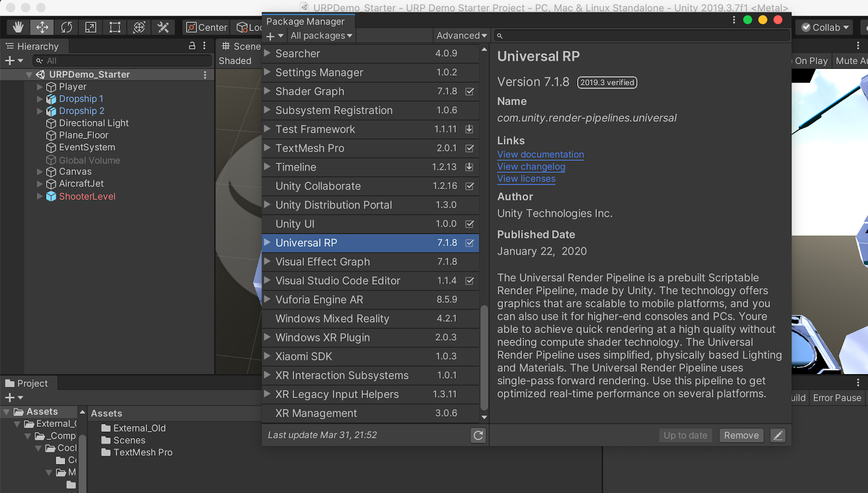Image resolution: width=868 pixels, height=493 pixels.
Task: Uncheck the Shader Graph package checkbox
Action: pos(469,91)
